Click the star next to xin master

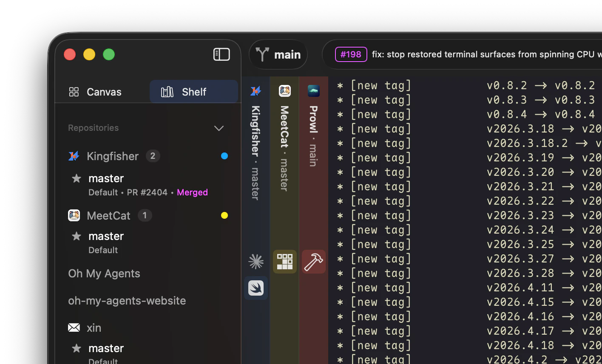pyautogui.click(x=77, y=348)
